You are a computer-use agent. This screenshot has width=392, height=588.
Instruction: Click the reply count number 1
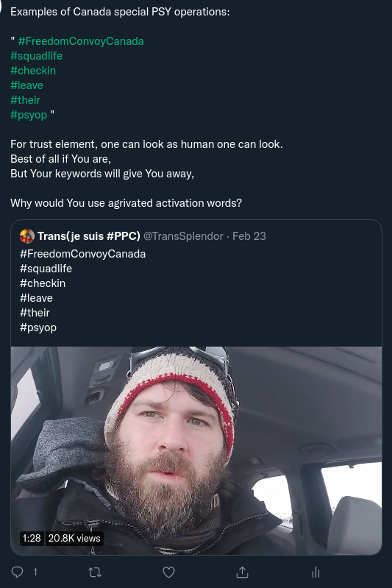(x=35, y=573)
